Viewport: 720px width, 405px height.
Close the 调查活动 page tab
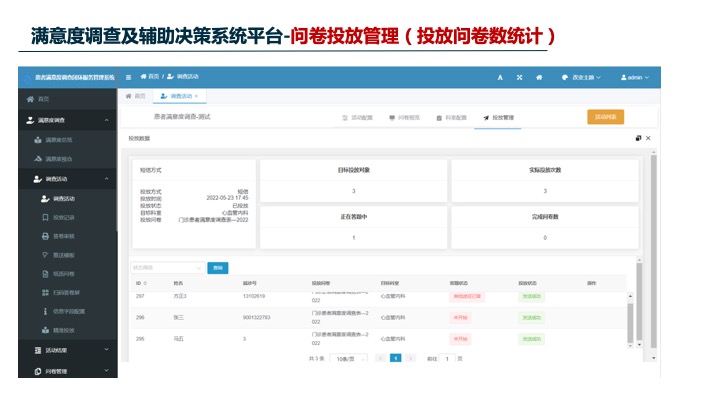tap(197, 96)
